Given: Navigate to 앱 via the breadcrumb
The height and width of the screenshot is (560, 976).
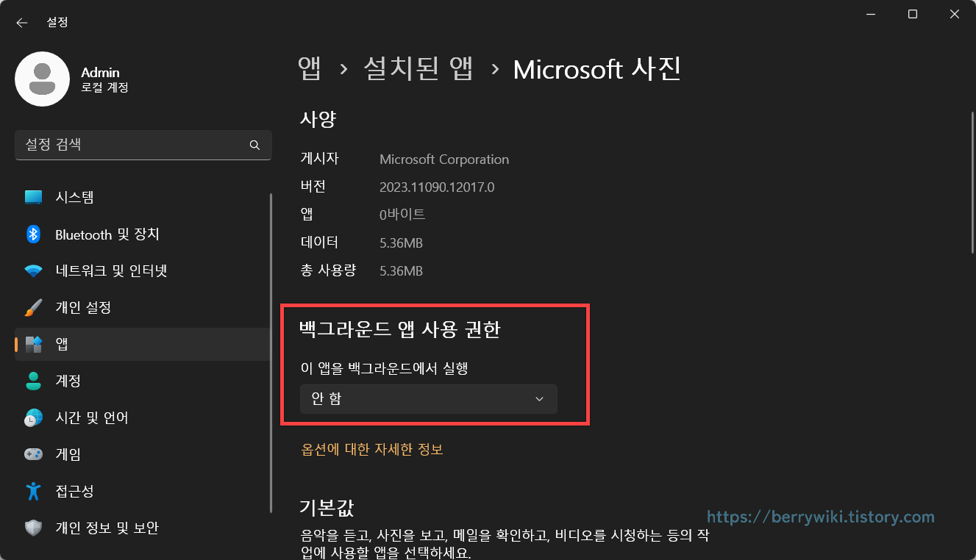Looking at the screenshot, I should click(310, 68).
